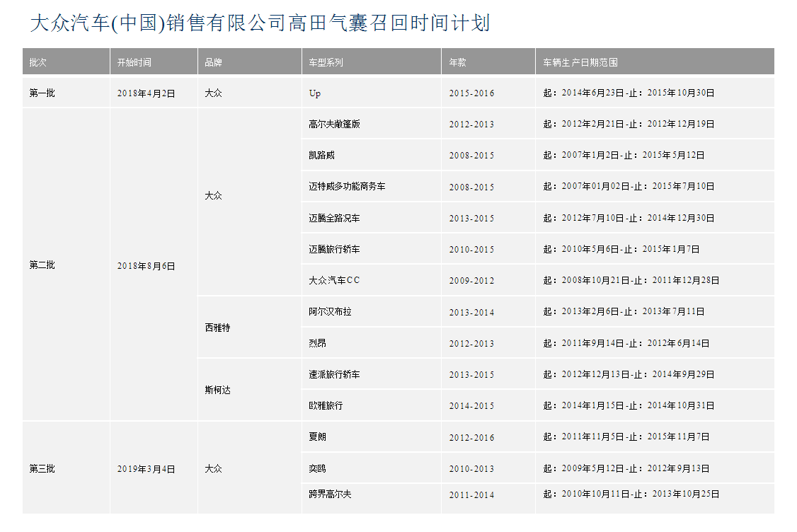Click the model year 2010-2013
797x532 pixels.
pyautogui.click(x=471, y=469)
